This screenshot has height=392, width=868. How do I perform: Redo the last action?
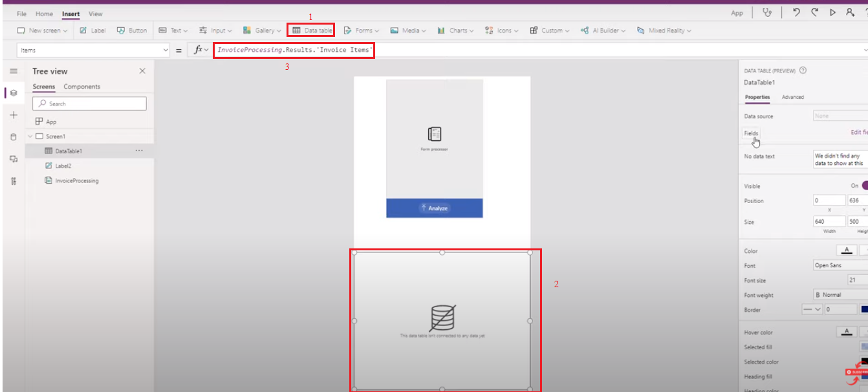pyautogui.click(x=815, y=12)
